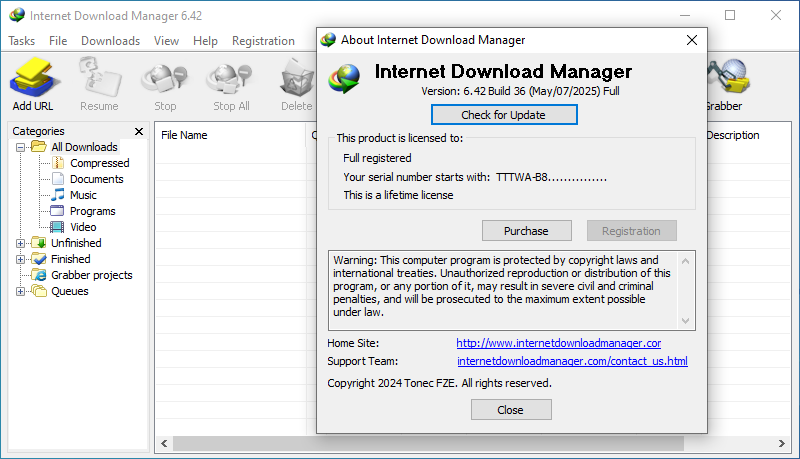Viewport: 800px width, 459px height.
Task: Click the Stop toolbar icon
Action: (165, 79)
